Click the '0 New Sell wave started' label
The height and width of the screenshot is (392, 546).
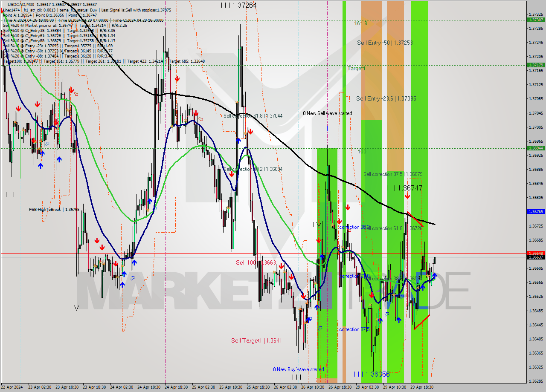[328, 113]
